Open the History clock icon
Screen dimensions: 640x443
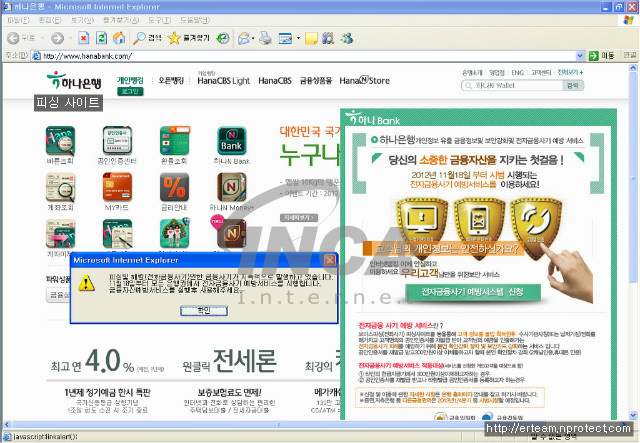coord(222,38)
